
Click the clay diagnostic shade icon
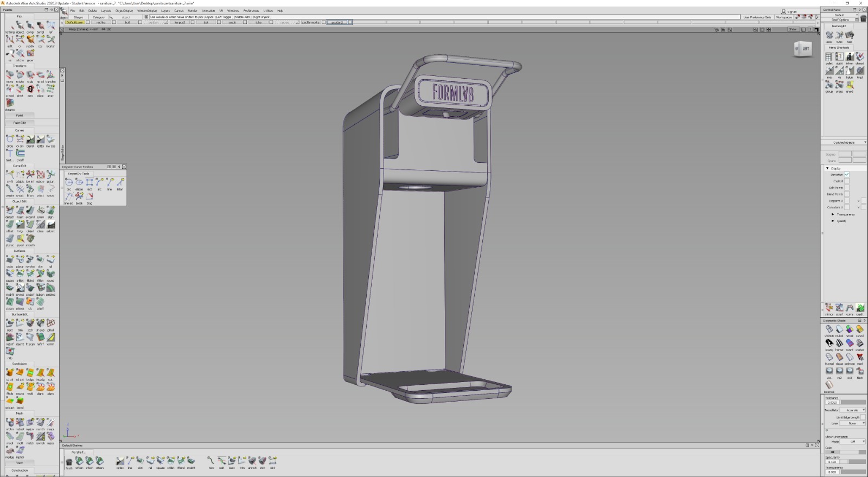point(839,358)
